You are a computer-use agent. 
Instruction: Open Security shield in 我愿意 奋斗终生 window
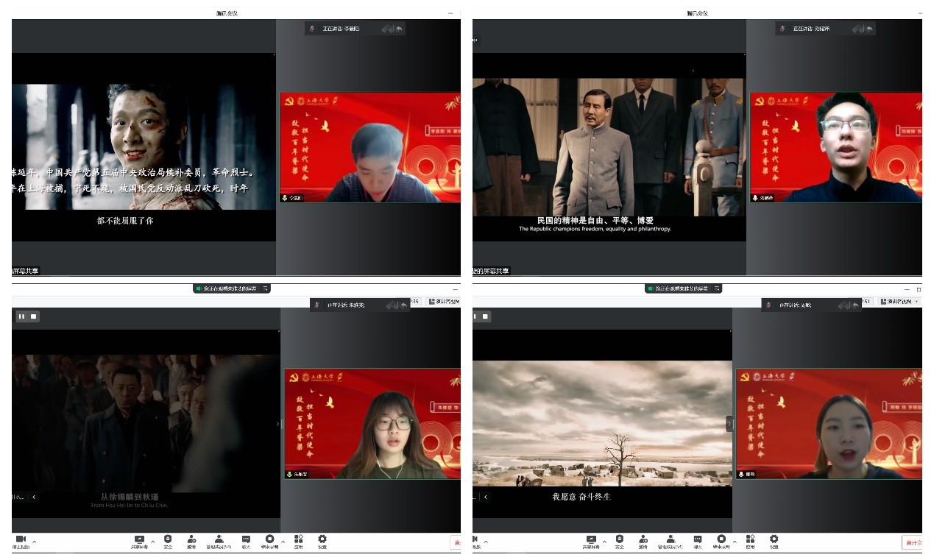pos(619,542)
